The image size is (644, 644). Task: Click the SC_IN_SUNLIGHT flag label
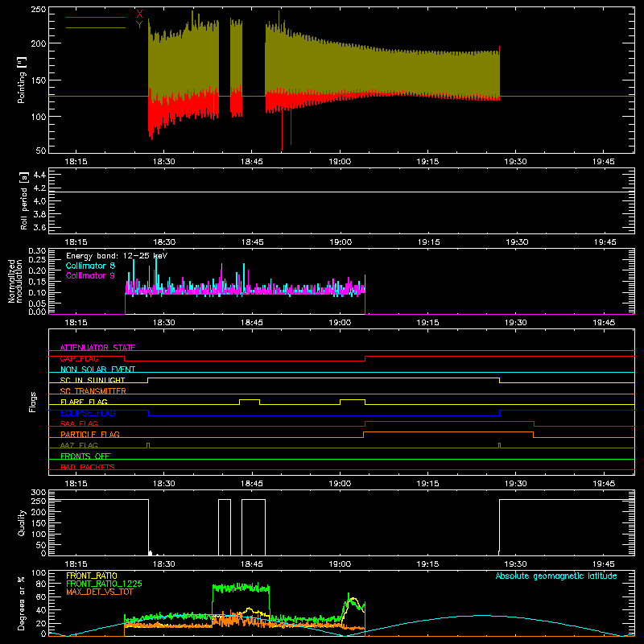[x=93, y=380]
